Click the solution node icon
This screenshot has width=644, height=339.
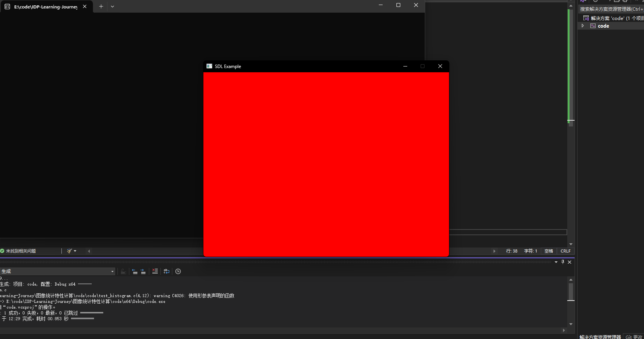586,18
